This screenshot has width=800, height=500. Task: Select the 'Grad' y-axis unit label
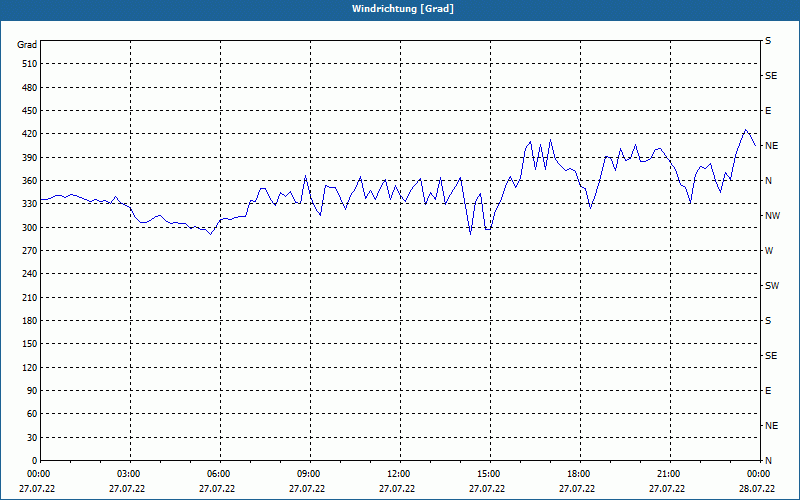(27, 45)
